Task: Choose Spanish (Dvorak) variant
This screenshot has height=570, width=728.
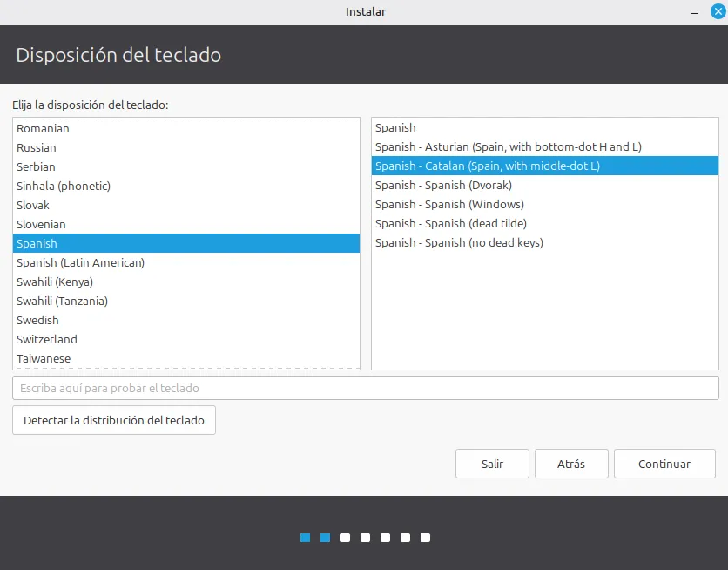Action: coord(545,186)
